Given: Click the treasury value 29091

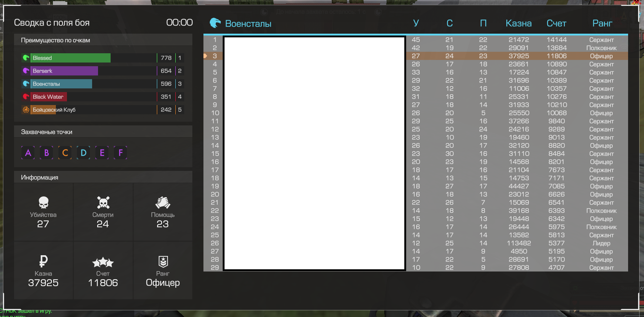Looking at the screenshot, I should pos(519,48).
